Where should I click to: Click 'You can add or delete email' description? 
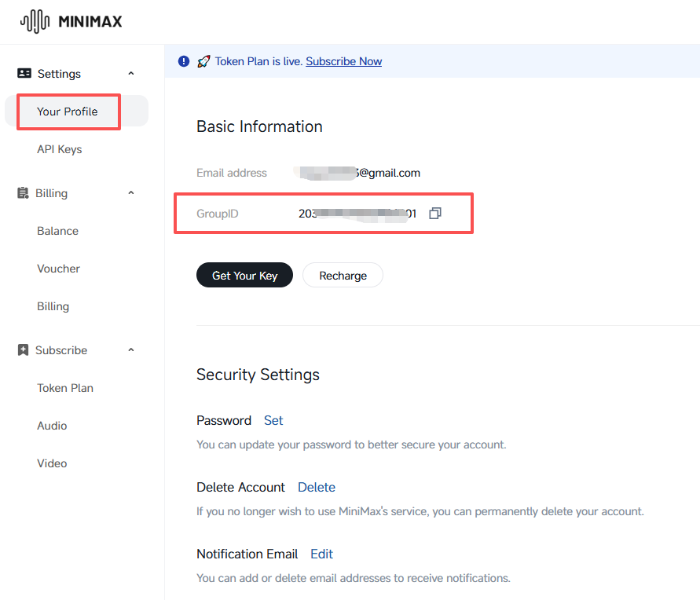pyautogui.click(x=353, y=578)
